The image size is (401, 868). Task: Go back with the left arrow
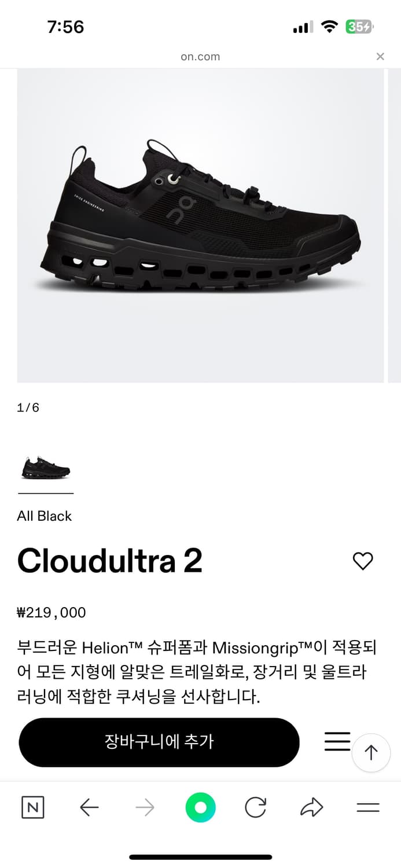tap(89, 807)
